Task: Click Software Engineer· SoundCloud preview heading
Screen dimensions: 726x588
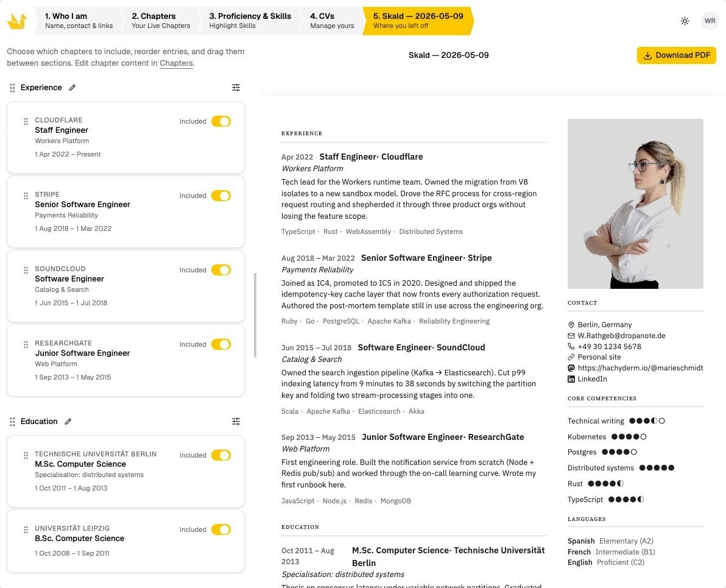Action: [x=421, y=347]
